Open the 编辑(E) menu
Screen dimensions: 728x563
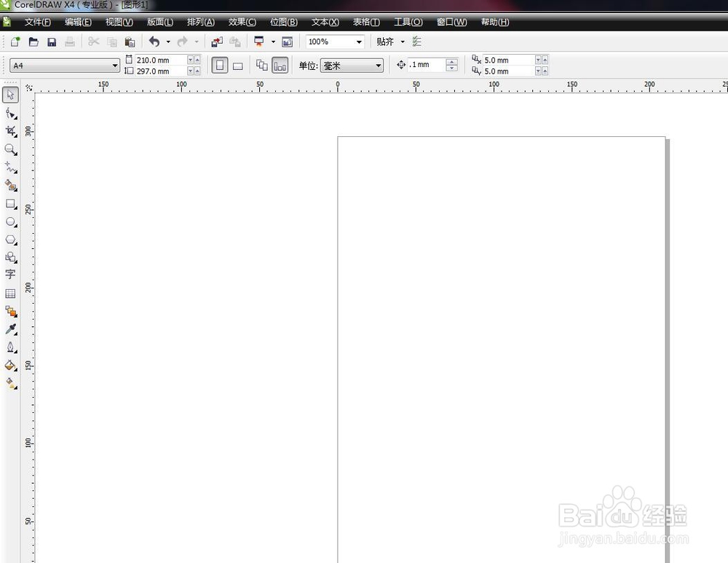point(78,23)
